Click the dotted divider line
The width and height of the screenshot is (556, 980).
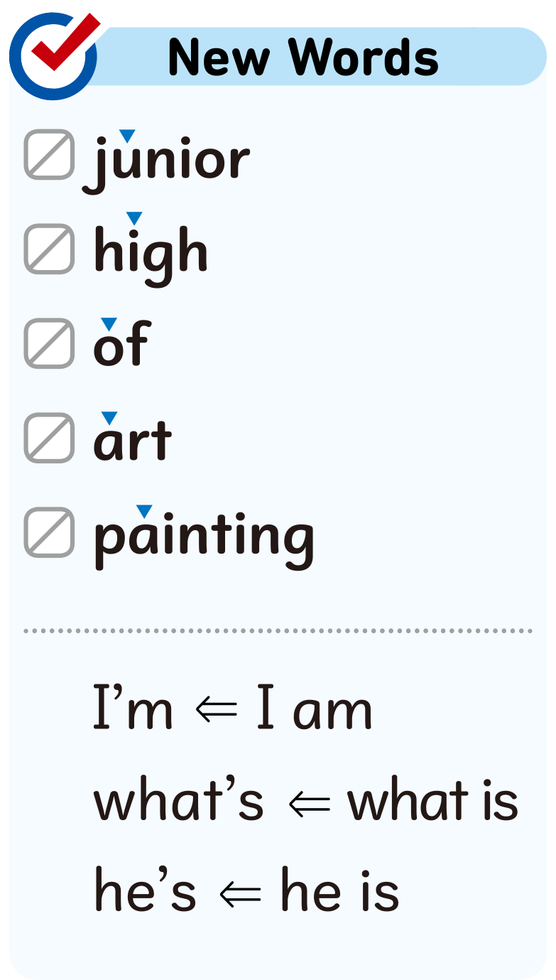[x=278, y=630]
